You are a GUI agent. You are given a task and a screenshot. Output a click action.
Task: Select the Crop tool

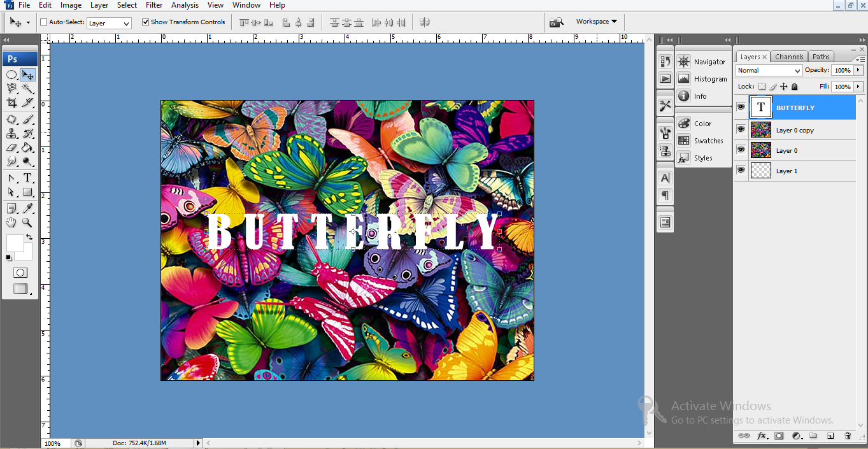tap(13, 103)
